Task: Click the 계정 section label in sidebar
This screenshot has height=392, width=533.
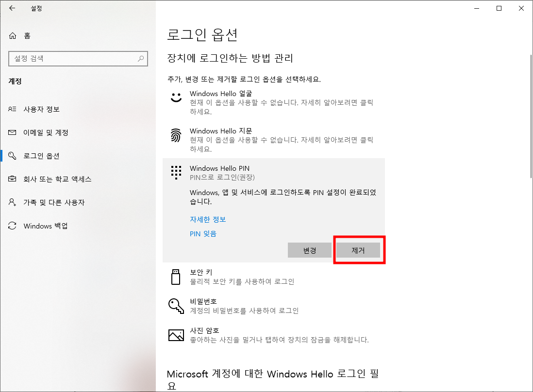Action: coord(15,81)
